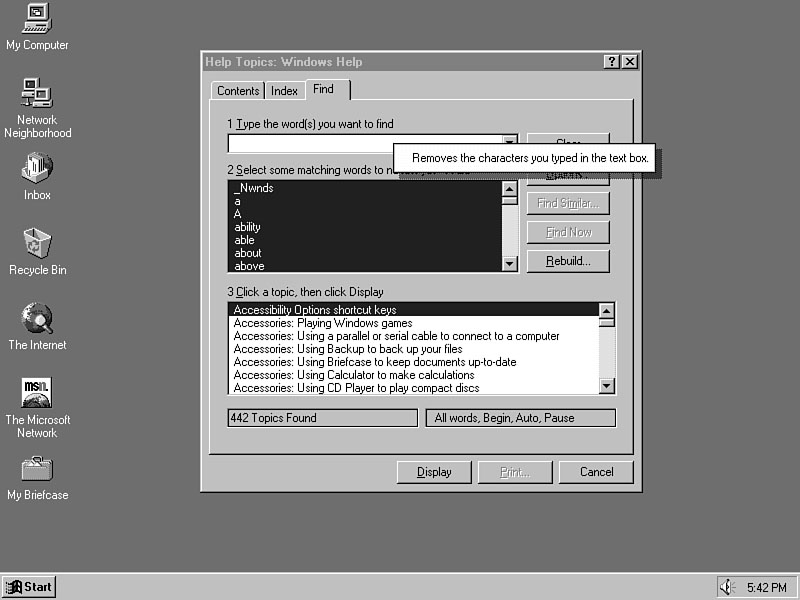Select the My Computer desktop icon
The width and height of the screenshot is (800, 600).
[x=37, y=27]
